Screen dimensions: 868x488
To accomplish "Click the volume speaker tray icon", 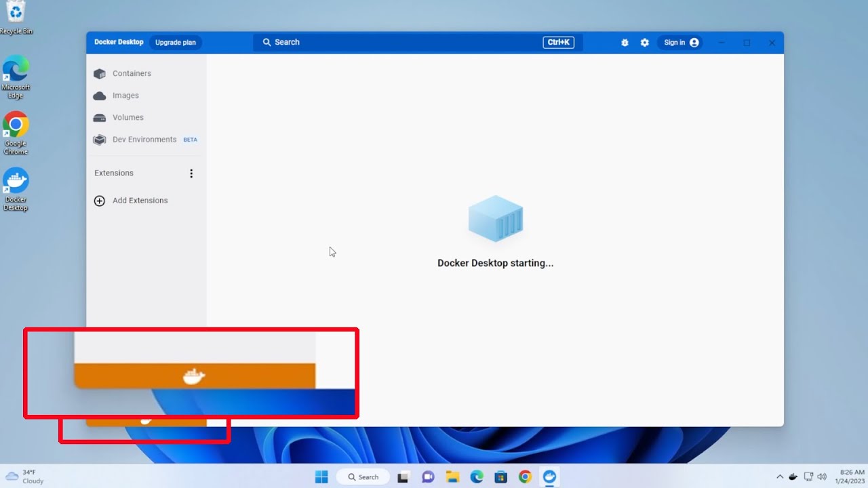I will click(822, 476).
